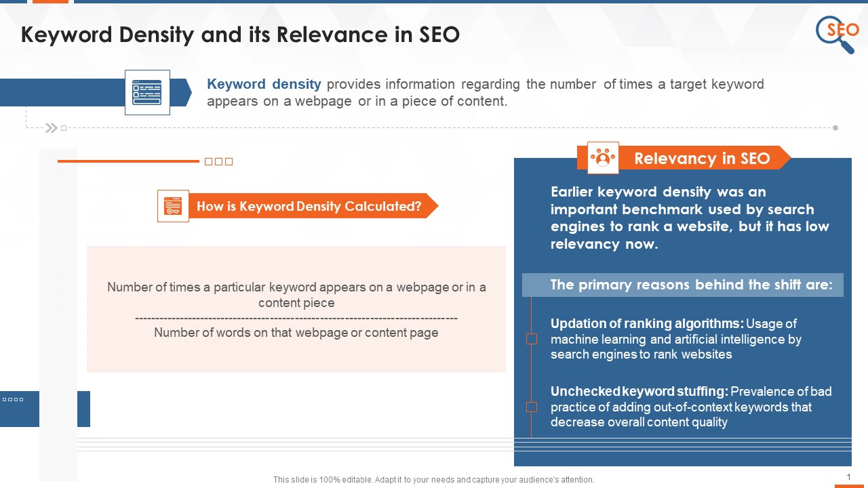Screen dimensions: 868x488
Task: Click the webpage list icon beside Keyword density
Action: (147, 92)
